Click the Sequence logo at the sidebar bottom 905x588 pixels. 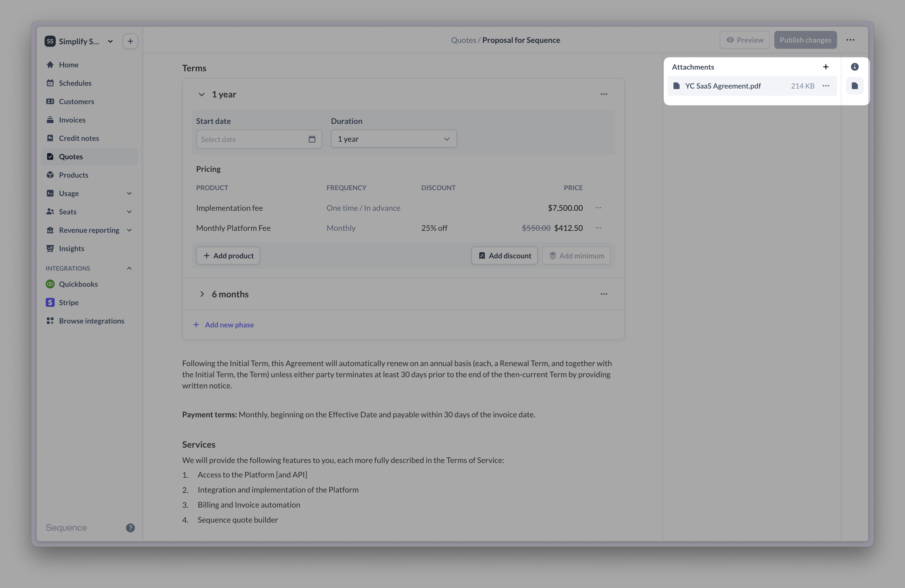point(66,528)
